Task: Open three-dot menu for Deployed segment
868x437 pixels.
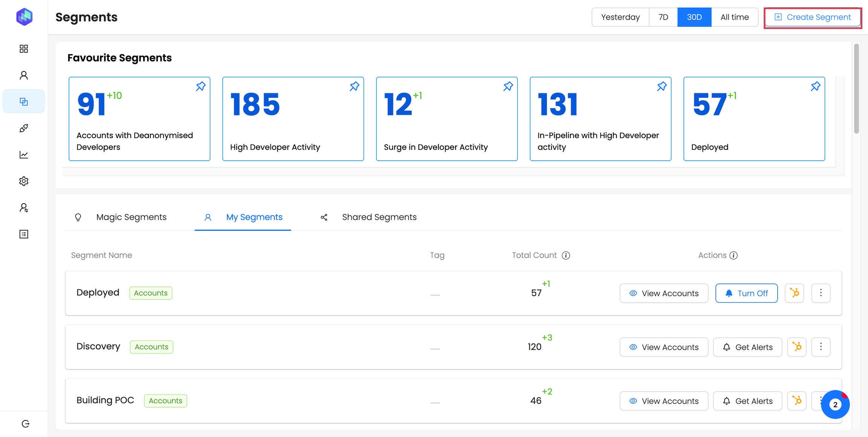Action: coord(821,293)
